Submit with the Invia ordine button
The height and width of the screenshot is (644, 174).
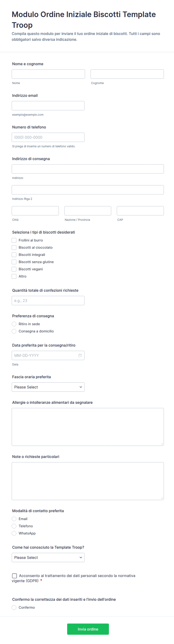point(88,629)
